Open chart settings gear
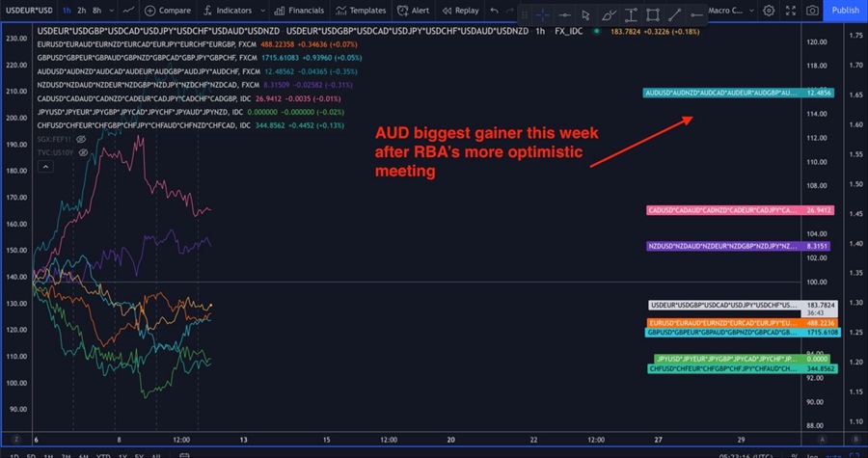This screenshot has height=458, width=868. click(769, 11)
